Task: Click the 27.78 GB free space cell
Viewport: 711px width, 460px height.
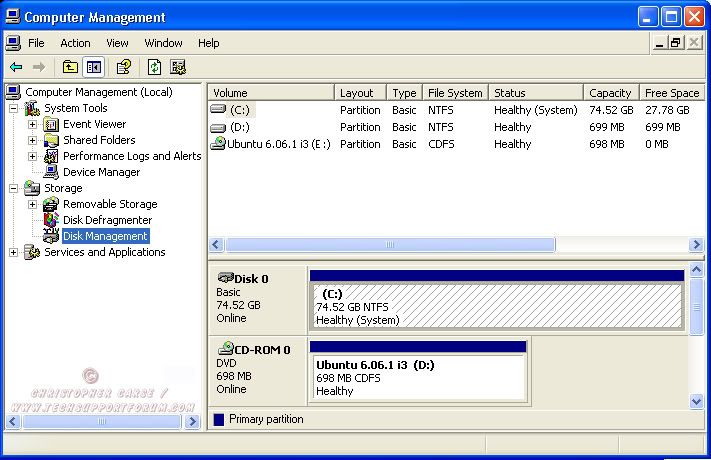Action: [x=667, y=110]
